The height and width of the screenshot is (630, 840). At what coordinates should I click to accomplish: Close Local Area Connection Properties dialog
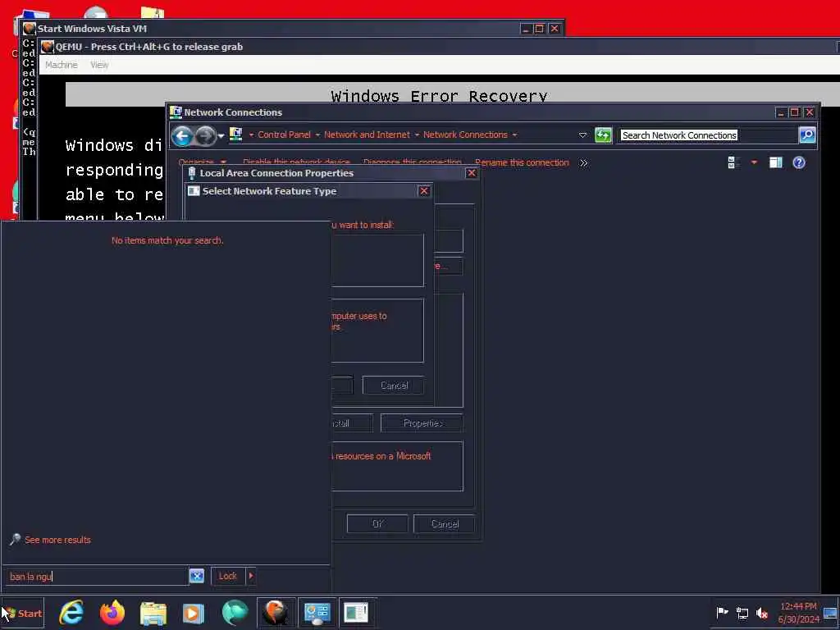coord(472,173)
